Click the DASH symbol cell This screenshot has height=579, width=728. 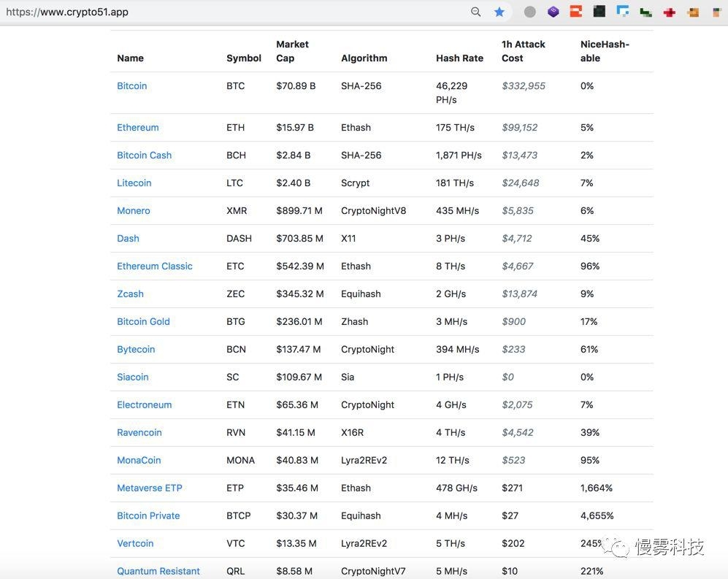click(x=239, y=239)
